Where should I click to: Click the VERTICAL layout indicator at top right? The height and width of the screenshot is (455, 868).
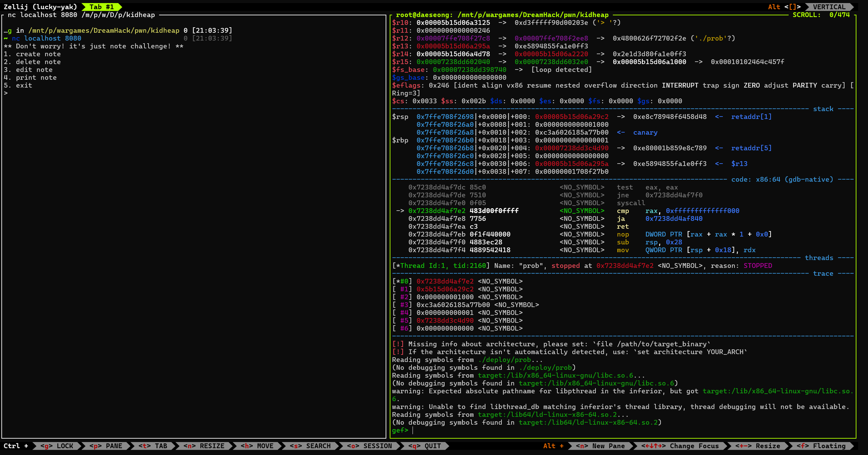point(829,7)
